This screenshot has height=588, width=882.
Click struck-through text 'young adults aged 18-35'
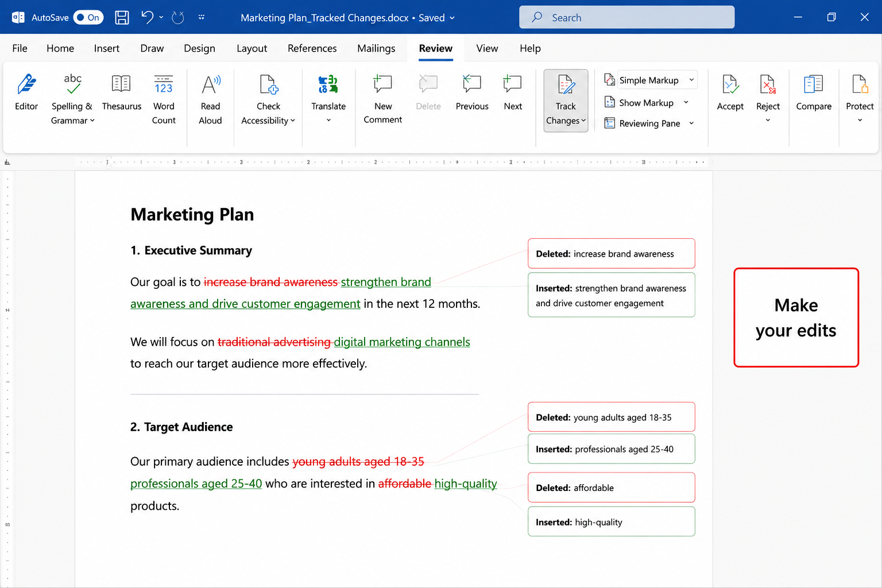click(x=358, y=462)
